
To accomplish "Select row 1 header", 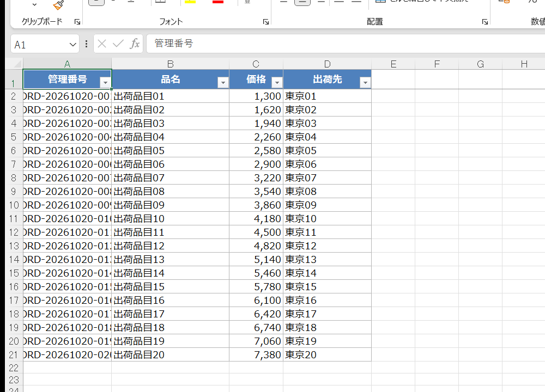I will click(14, 79).
